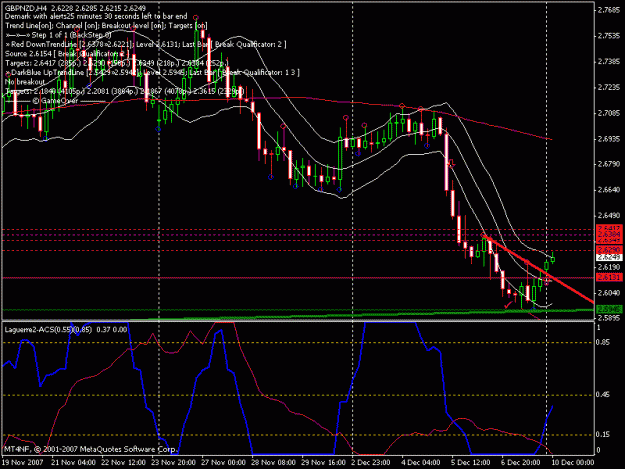Click the 2.7385 price axis label
Screen dimensions: 625x469
point(609,61)
